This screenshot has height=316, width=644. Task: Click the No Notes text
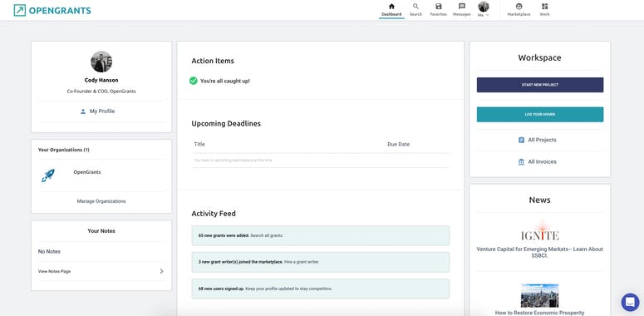pos(49,251)
